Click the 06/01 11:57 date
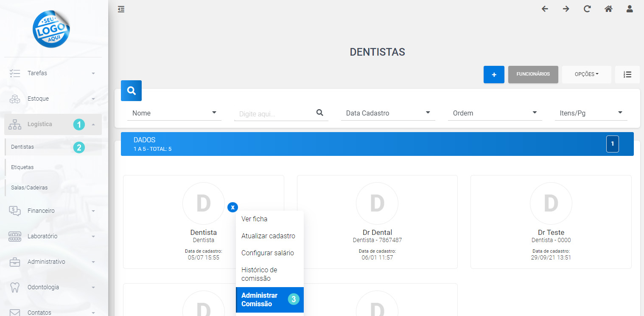644x316 pixels. pyautogui.click(x=377, y=257)
